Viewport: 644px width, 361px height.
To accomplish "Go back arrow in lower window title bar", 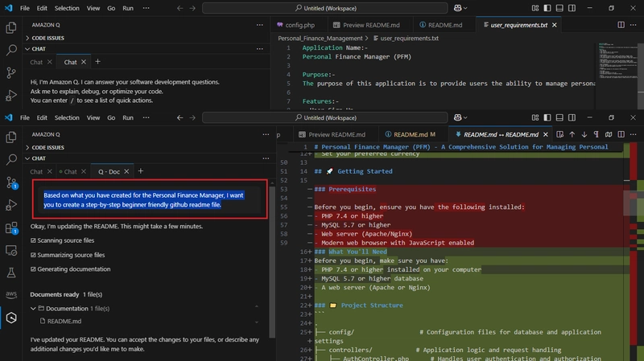I will [x=180, y=117].
